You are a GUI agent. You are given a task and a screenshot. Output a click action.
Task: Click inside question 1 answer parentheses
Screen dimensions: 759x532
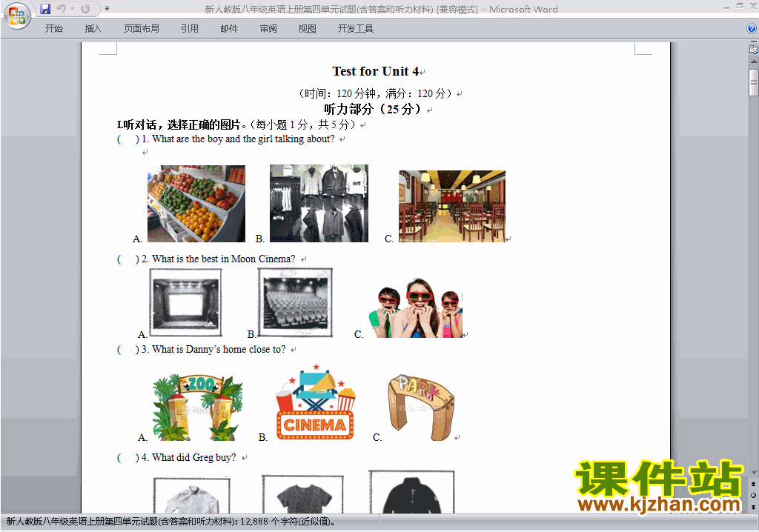tap(128, 139)
